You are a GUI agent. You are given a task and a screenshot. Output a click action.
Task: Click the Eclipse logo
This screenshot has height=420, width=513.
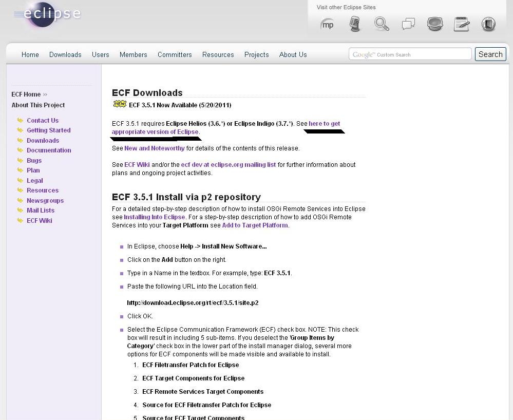(47, 14)
